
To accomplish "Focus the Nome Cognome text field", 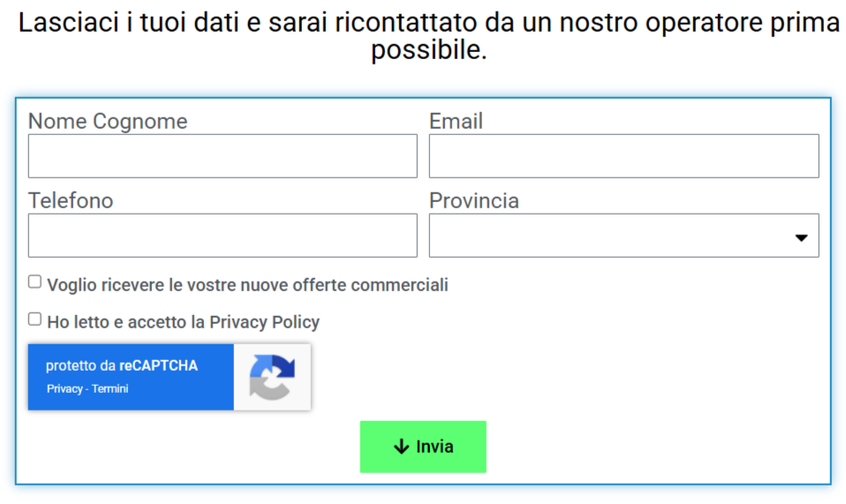I will pos(223,156).
